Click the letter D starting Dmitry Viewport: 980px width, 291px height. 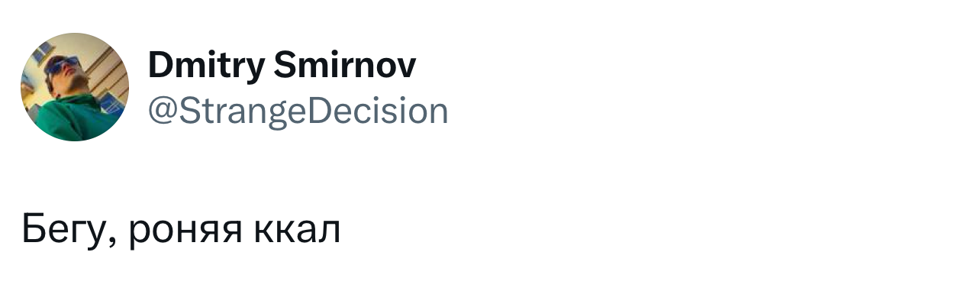click(160, 66)
